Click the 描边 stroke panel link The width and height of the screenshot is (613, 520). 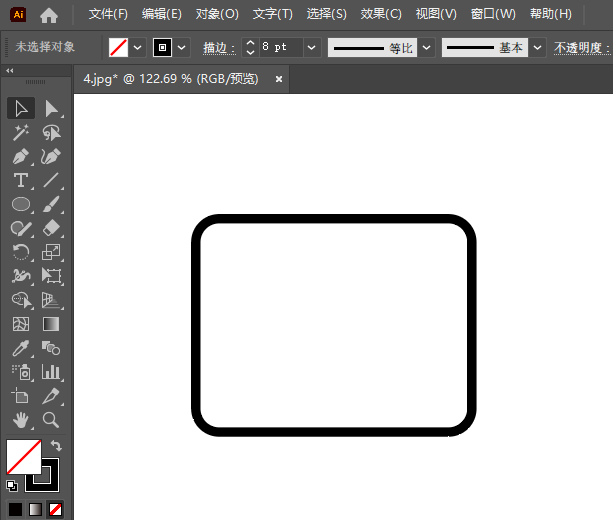tap(219, 48)
